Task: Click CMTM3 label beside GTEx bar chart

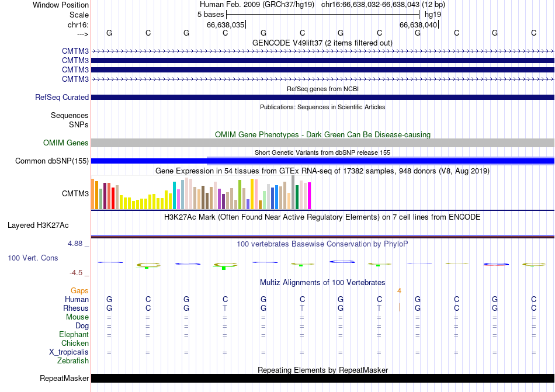Action: 75,193
